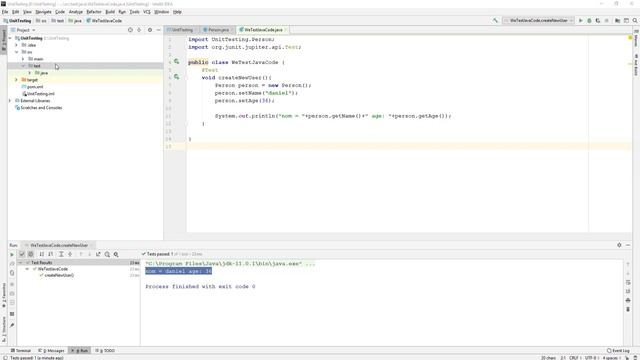The image size is (640, 360).
Task: Start the Debug bug icon in the top toolbar
Action: click(x=589, y=20)
